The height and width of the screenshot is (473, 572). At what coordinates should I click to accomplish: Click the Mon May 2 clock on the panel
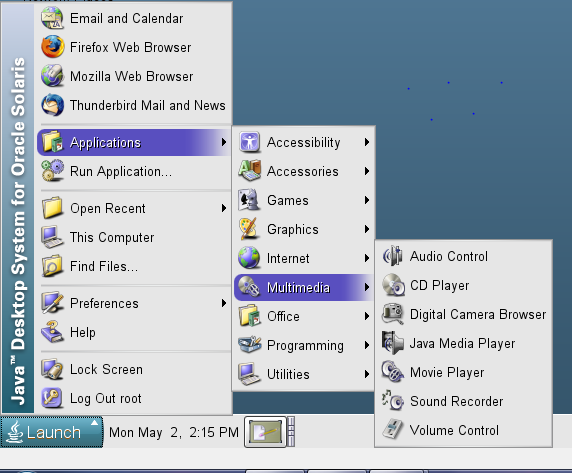tap(174, 433)
